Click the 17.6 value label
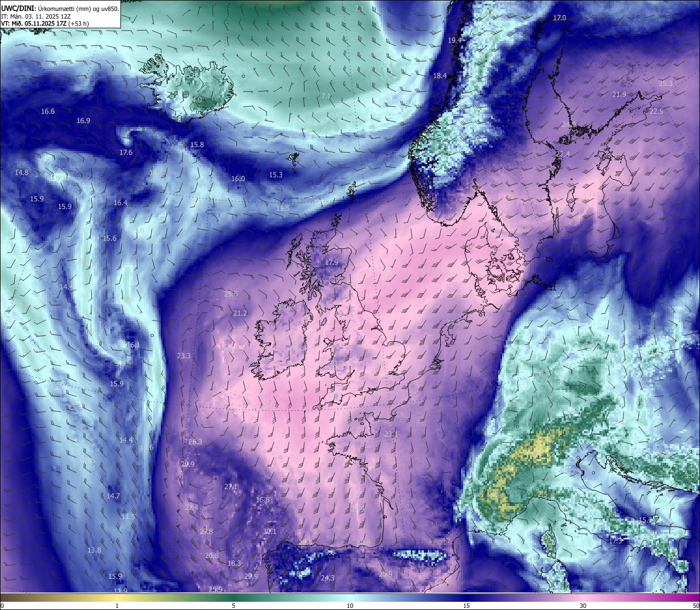700x610 pixels. click(x=126, y=153)
